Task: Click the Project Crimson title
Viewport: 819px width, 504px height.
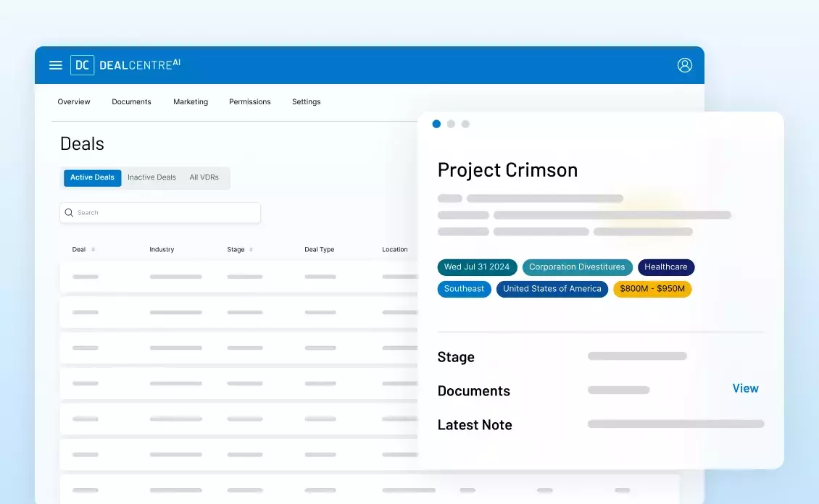Action: click(x=507, y=169)
